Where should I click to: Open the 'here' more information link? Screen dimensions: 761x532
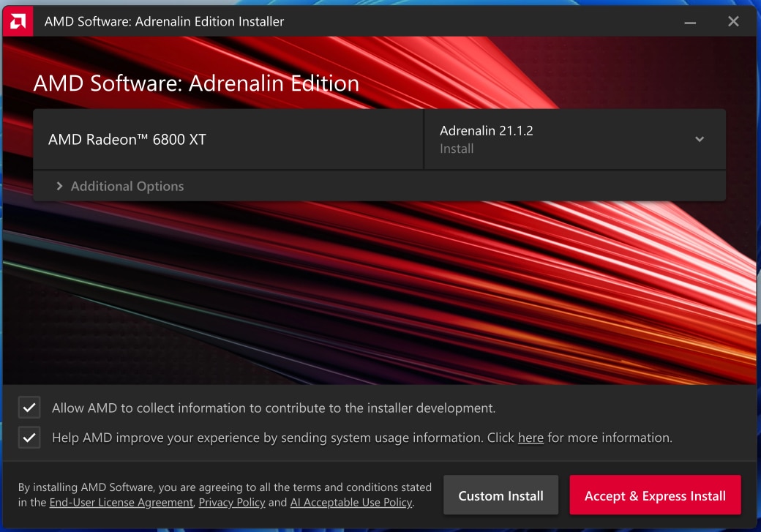(531, 438)
